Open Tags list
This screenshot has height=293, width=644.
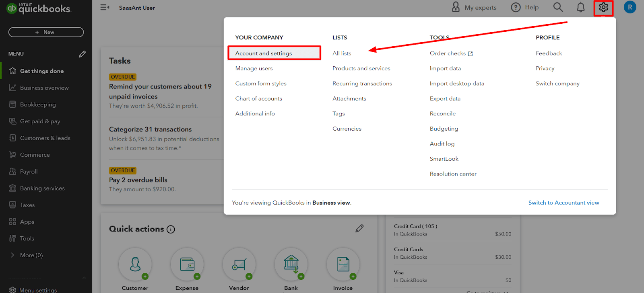339,114
